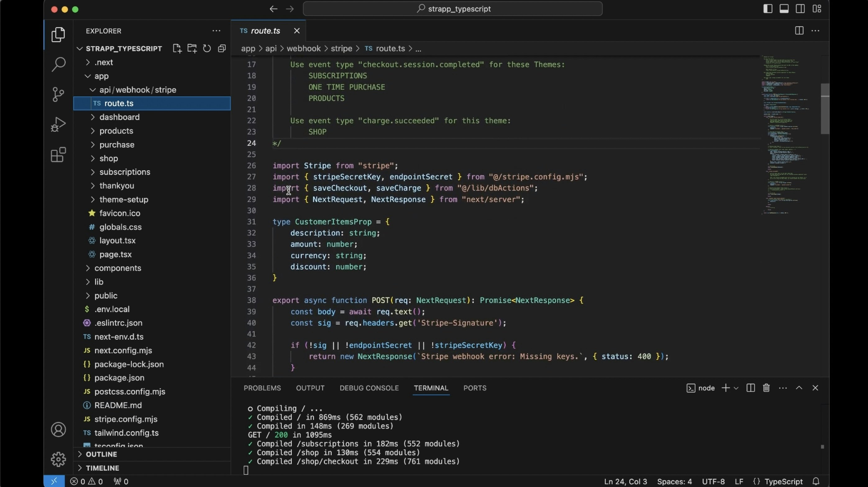
Task: Split the editor to the right
Action: (x=799, y=31)
